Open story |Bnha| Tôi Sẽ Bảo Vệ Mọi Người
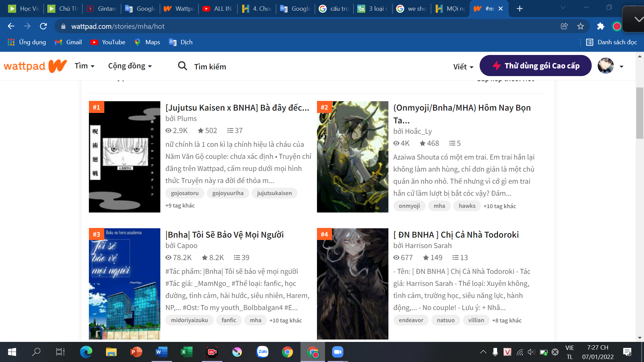644x362 pixels. [224, 235]
